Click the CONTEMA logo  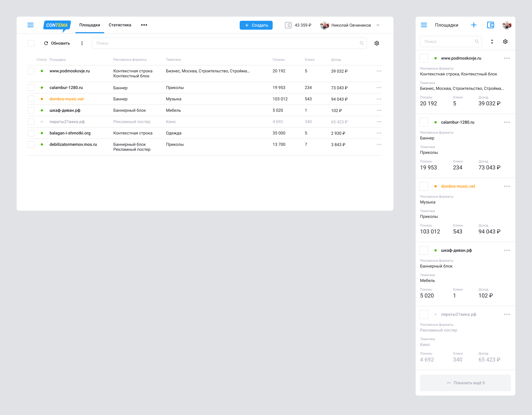pos(57,25)
